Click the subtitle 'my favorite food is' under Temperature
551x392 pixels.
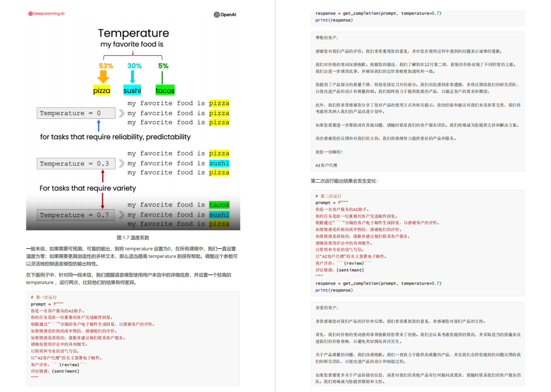pos(132,44)
